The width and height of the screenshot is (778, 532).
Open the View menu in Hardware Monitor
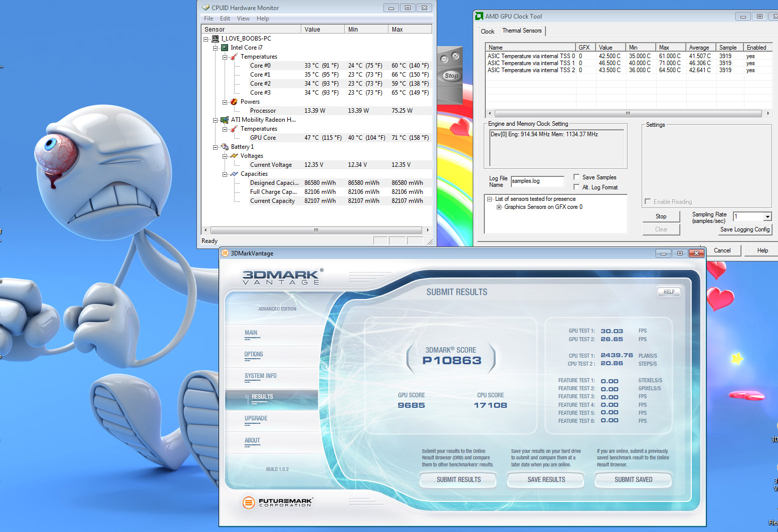243,19
